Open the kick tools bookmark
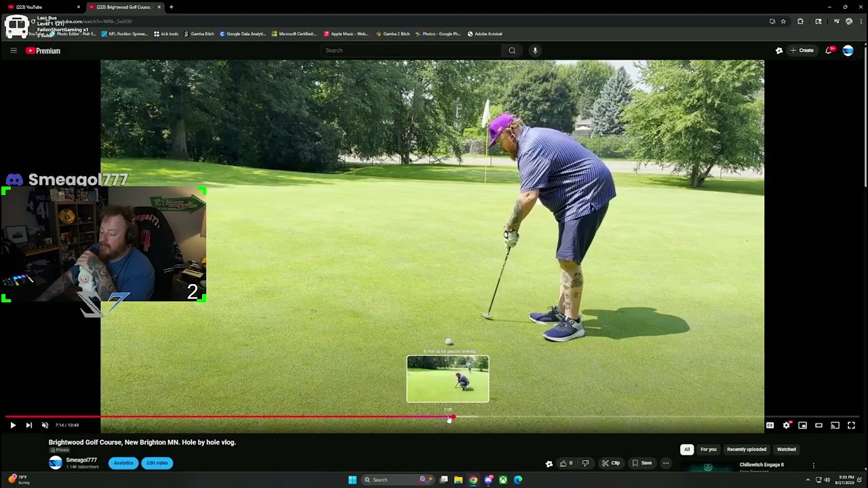Image resolution: width=868 pixels, height=488 pixels. (x=166, y=34)
